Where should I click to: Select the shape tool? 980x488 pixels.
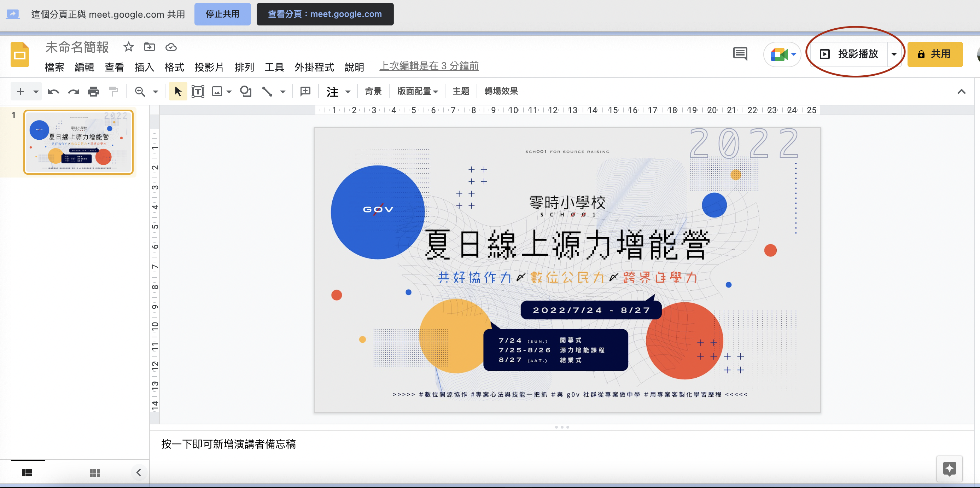(x=246, y=91)
